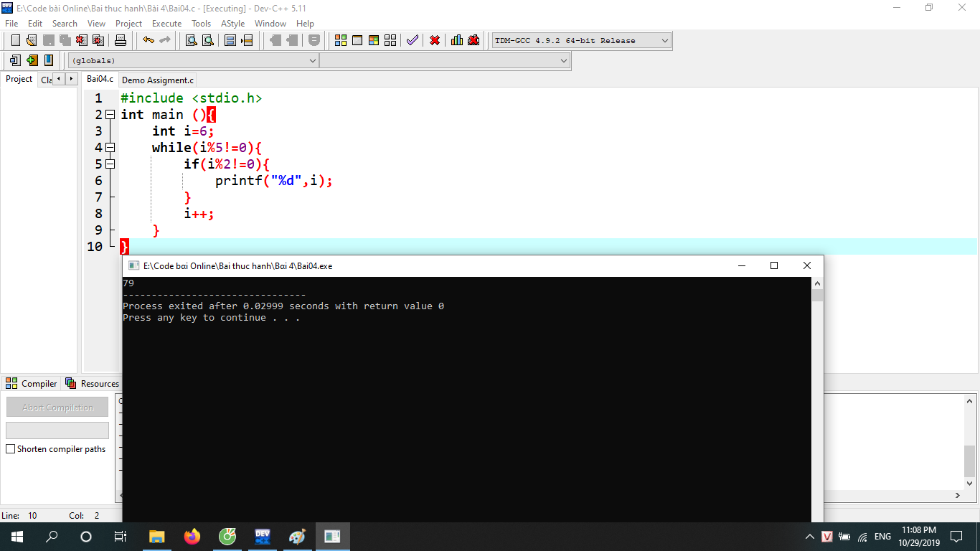The width and height of the screenshot is (980, 551).
Task: Expand the (globals) scope dropdown
Action: tap(312, 61)
